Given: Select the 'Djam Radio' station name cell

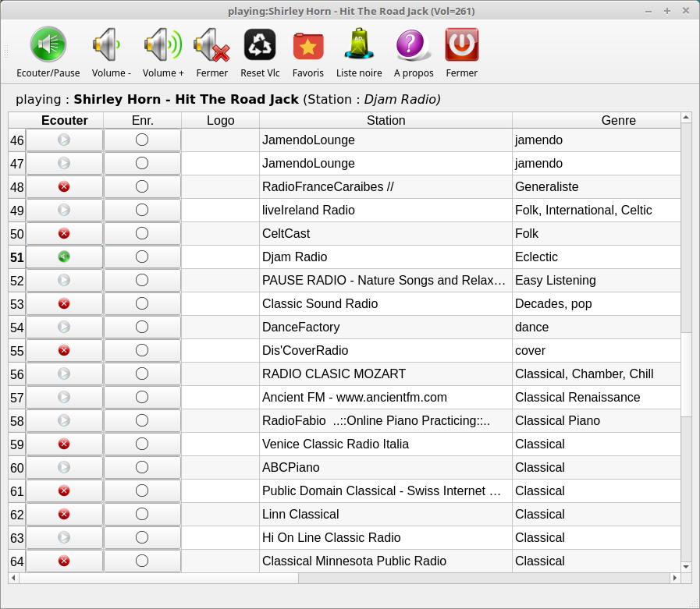Looking at the screenshot, I should 386,257.
